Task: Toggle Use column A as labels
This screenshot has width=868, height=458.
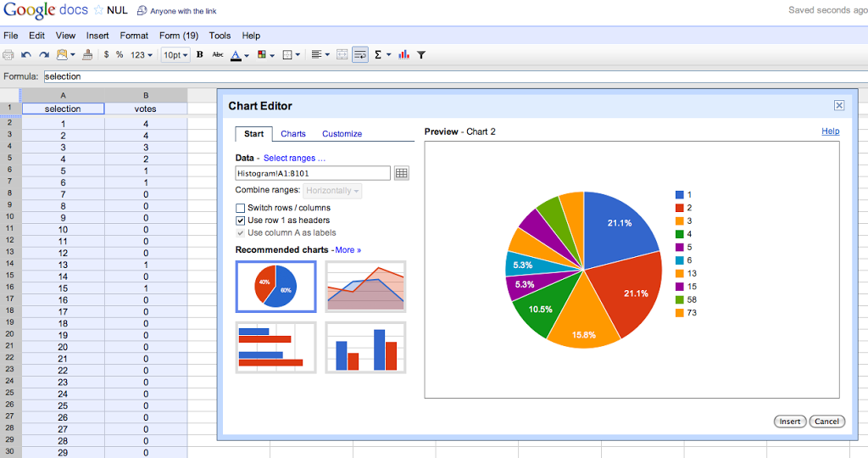Action: click(240, 233)
